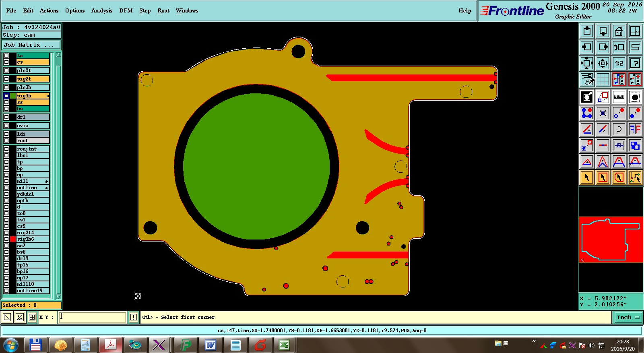Open the Edit menu

tap(28, 10)
